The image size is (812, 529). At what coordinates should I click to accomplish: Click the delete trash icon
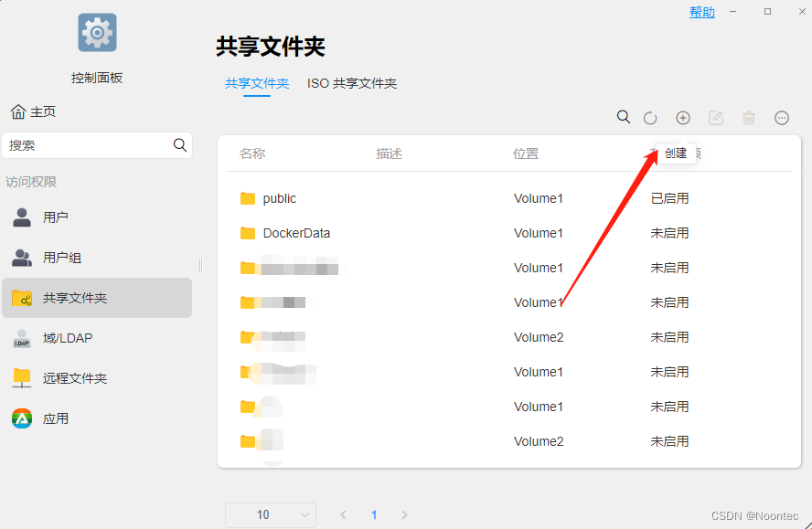click(x=749, y=118)
